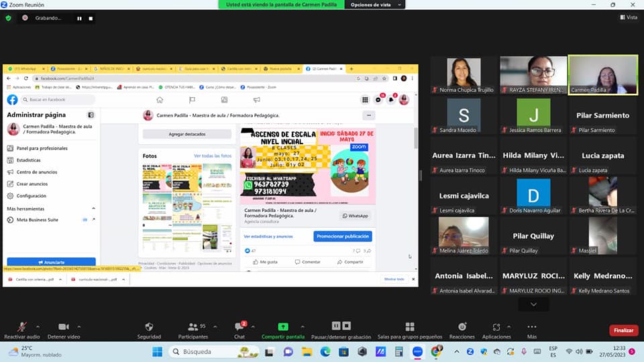Image resolution: width=644 pixels, height=362 pixels.
Task: Click the Promocionar publicación button
Action: pos(342,236)
